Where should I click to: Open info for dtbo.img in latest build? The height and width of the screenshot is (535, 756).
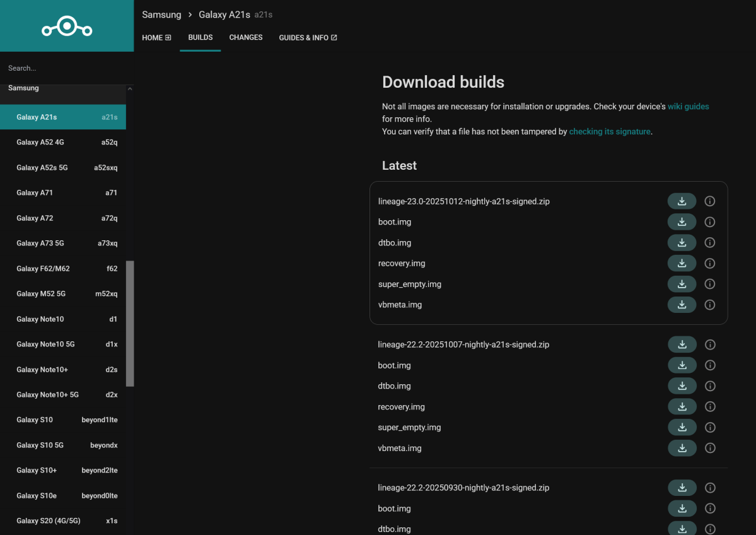click(x=709, y=242)
